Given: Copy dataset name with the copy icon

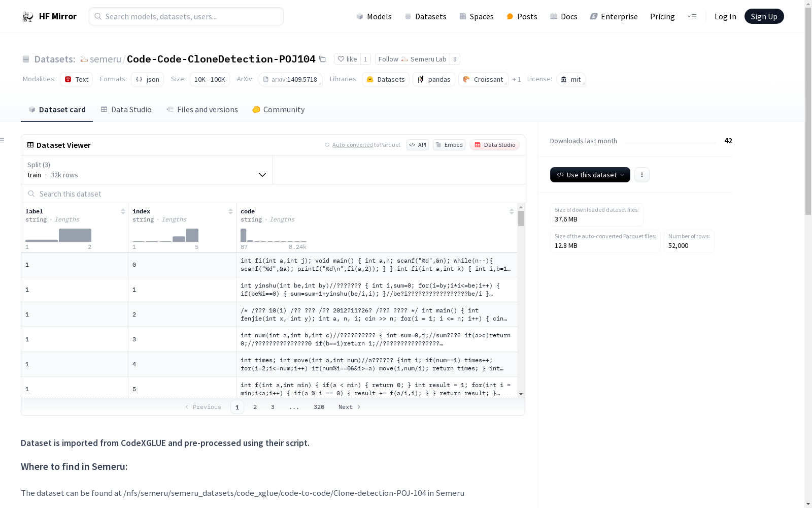Looking at the screenshot, I should pyautogui.click(x=322, y=59).
